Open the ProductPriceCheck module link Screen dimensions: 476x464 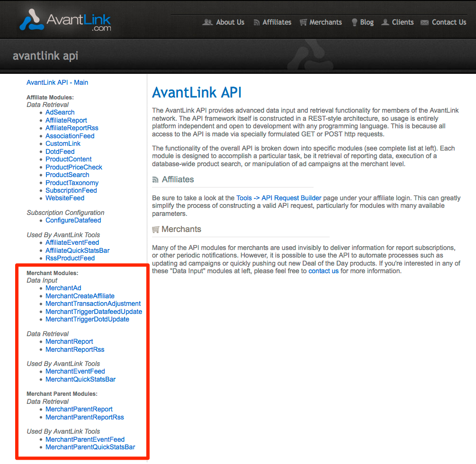pos(74,167)
